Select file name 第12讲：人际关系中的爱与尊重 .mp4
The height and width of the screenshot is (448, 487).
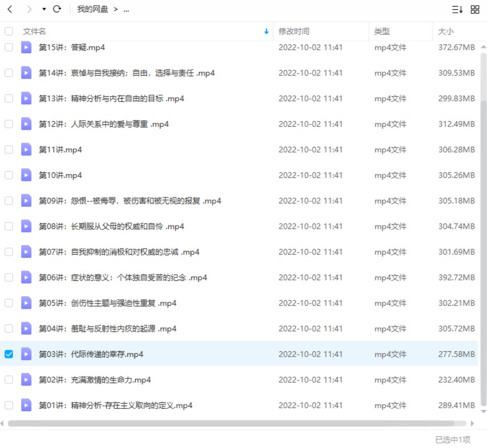pyautogui.click(x=103, y=124)
